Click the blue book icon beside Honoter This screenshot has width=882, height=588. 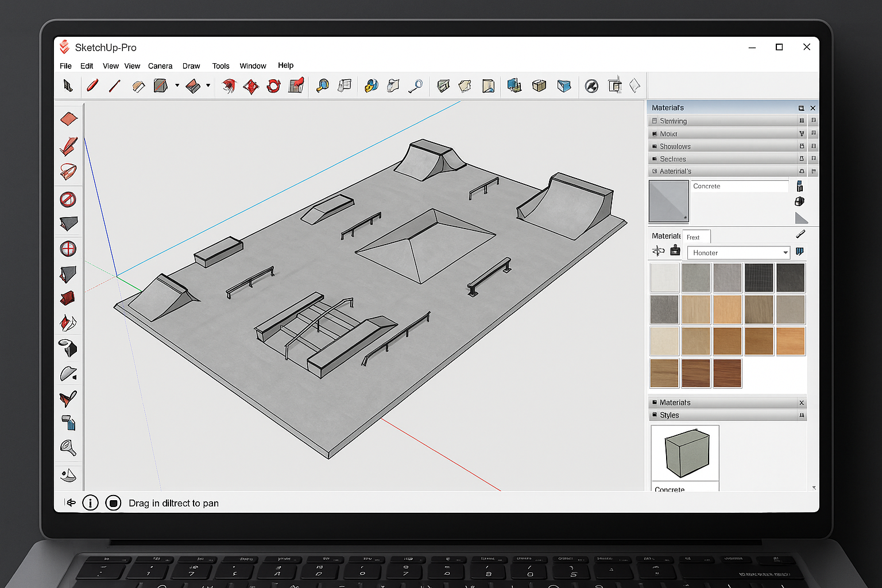point(800,252)
